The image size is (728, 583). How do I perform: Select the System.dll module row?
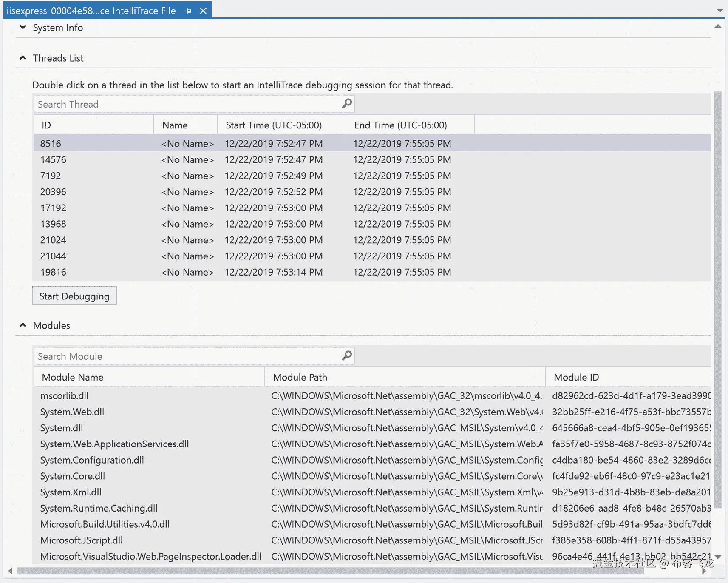pyautogui.click(x=372, y=428)
